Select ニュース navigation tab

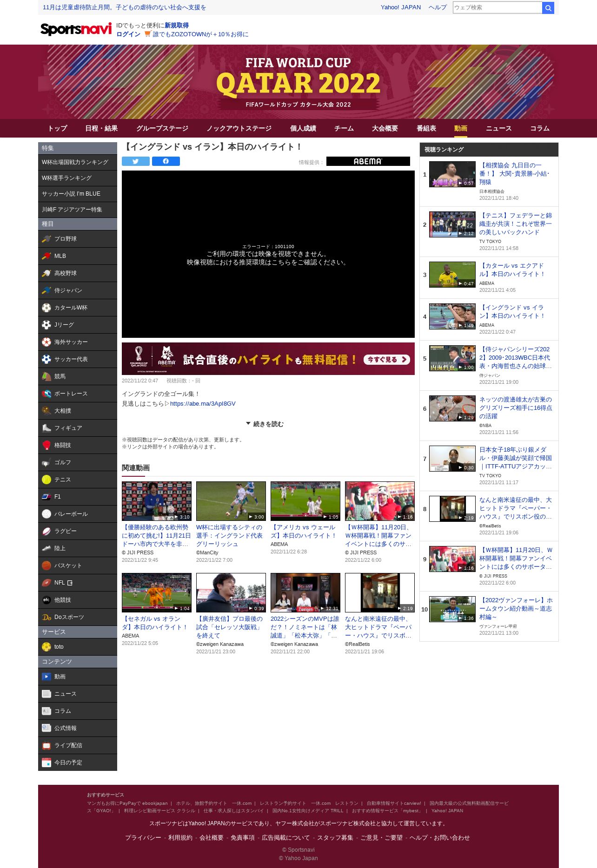[499, 128]
